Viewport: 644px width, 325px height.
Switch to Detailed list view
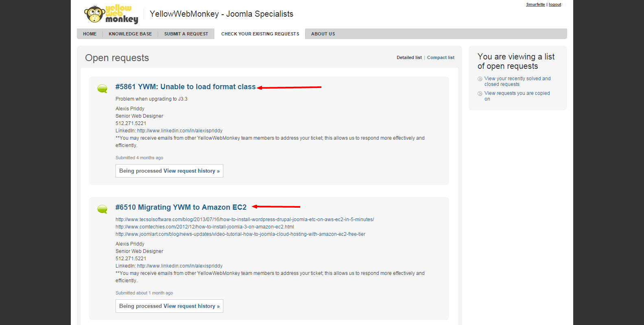click(x=409, y=57)
